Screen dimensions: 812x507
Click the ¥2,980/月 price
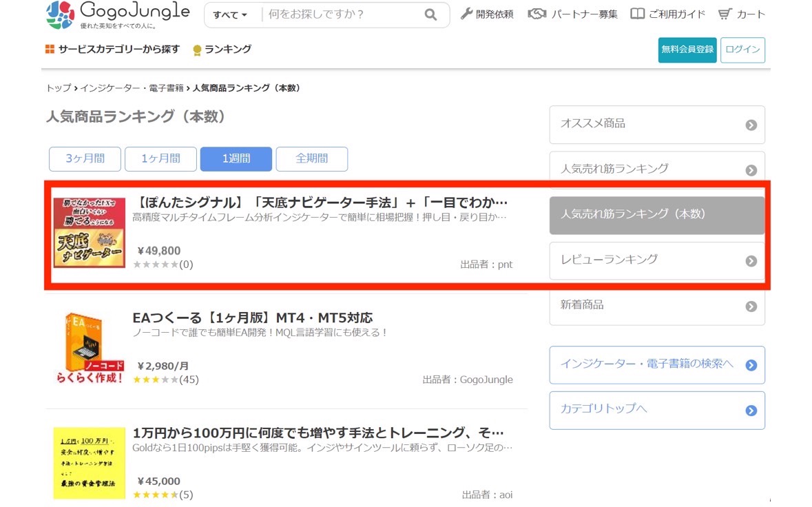pos(163,366)
